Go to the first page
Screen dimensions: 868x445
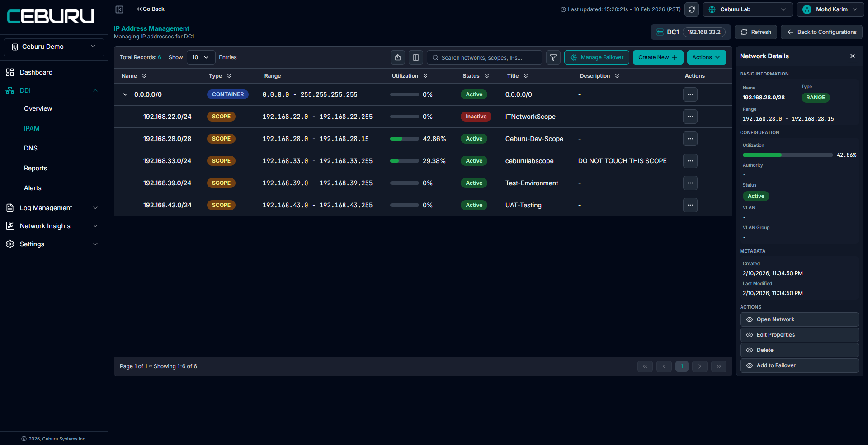click(645, 366)
